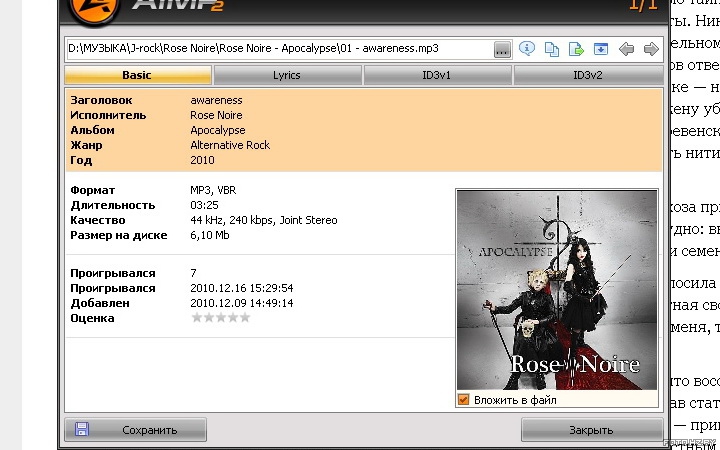Click the file info balloon icon
Screen dimensions: 720x450
(x=527, y=48)
